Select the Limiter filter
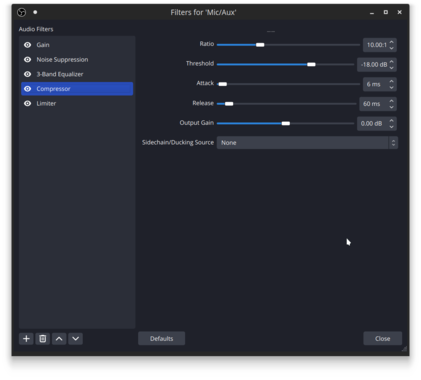Viewport: 421px width, 380px height. pyautogui.click(x=77, y=103)
